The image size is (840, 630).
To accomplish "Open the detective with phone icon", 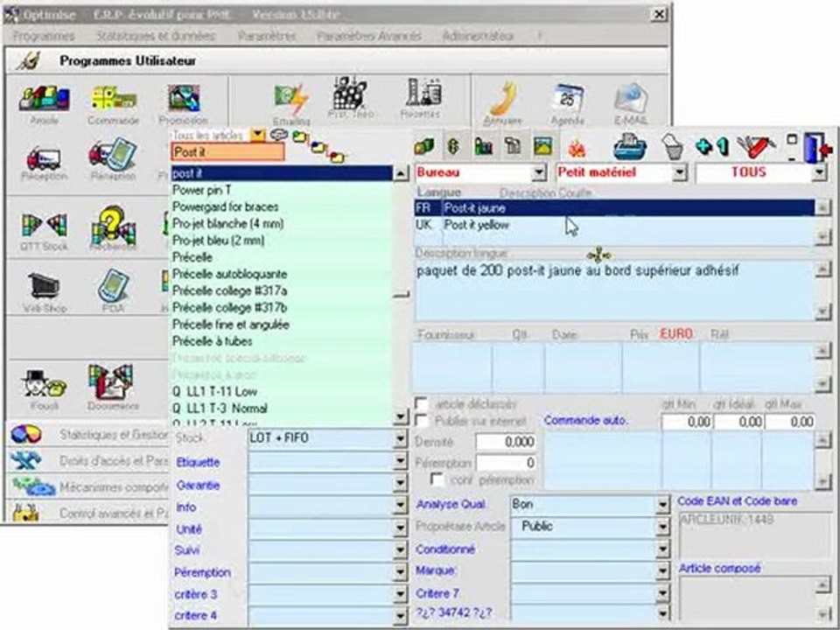I will [x=44, y=383].
